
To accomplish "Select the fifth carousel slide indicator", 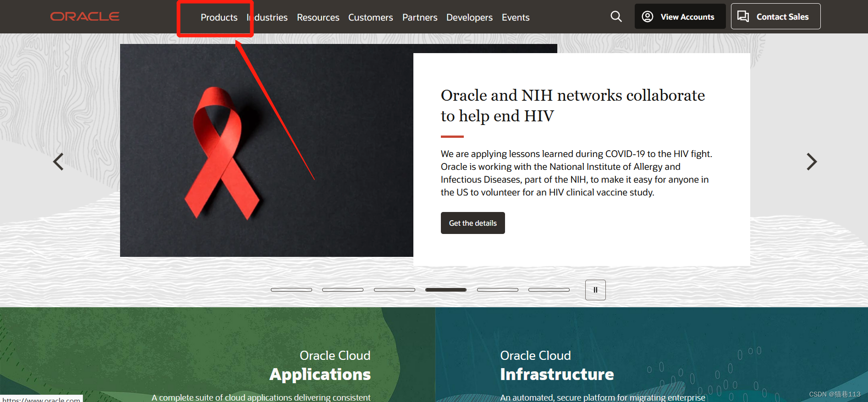I will pos(498,290).
